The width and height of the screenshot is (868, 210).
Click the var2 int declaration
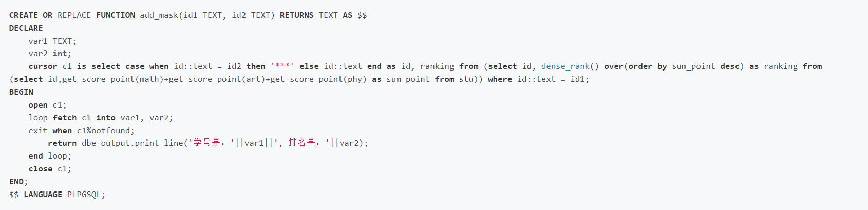[x=50, y=54]
